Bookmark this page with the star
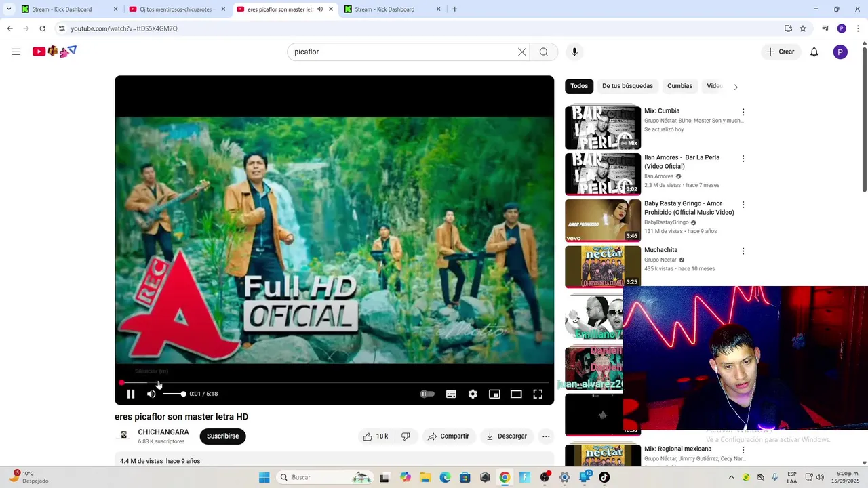Image resolution: width=868 pixels, height=488 pixels. pos(803,28)
